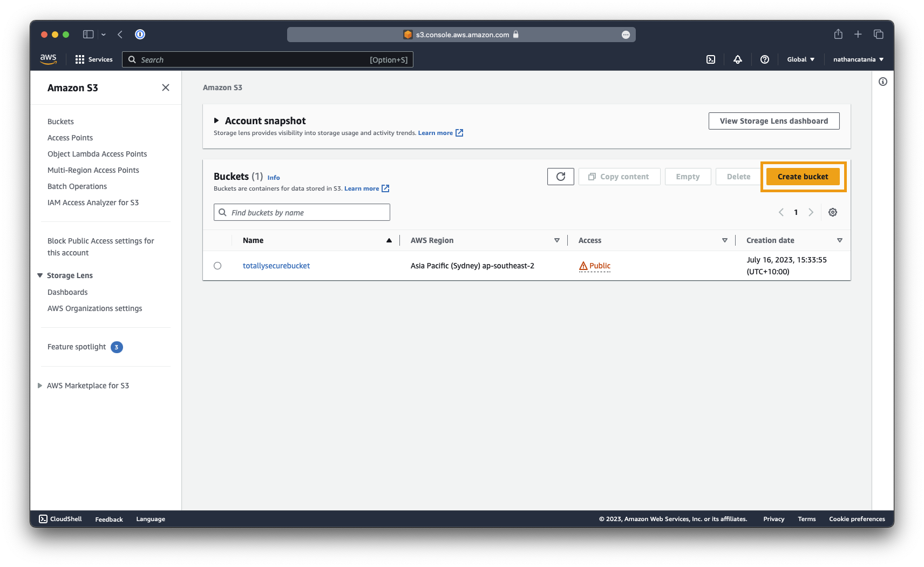Open the notifications bell icon

(x=738, y=59)
